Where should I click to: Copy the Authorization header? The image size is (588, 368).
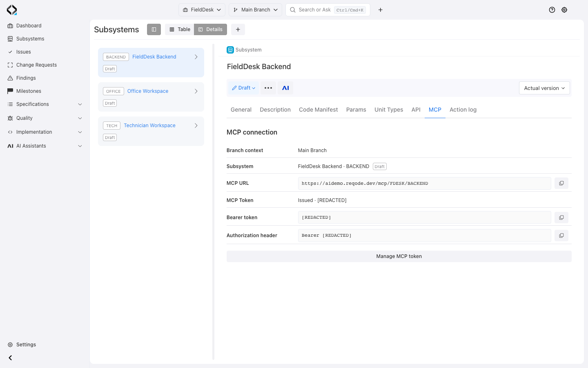tap(561, 236)
